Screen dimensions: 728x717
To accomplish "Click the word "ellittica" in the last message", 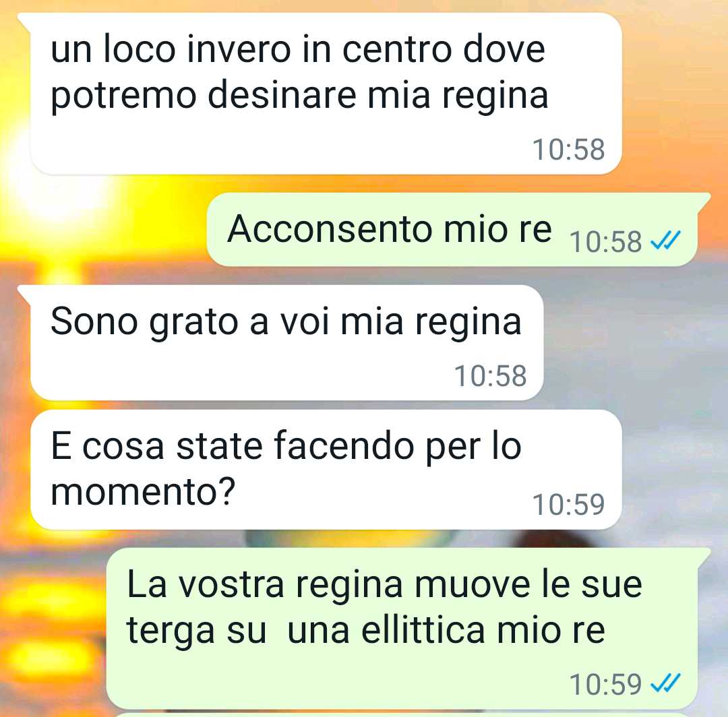I will (423, 630).
